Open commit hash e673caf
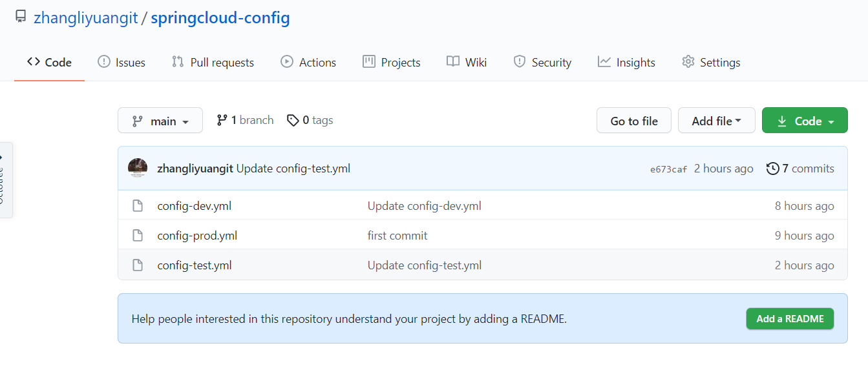 [x=668, y=169]
